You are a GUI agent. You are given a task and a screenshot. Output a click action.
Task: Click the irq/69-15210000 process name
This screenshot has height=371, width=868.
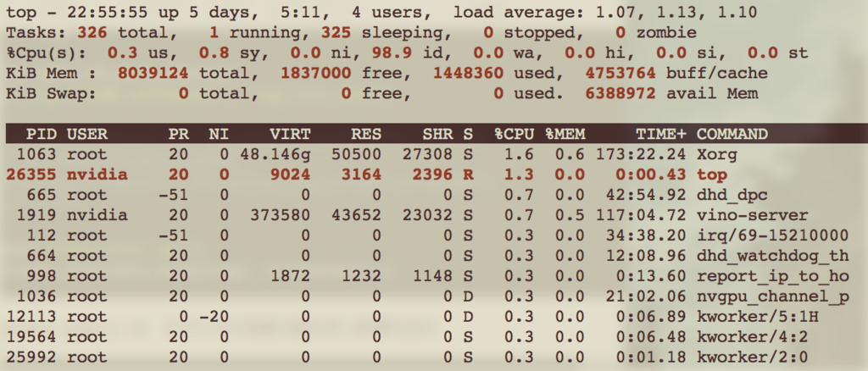click(772, 235)
